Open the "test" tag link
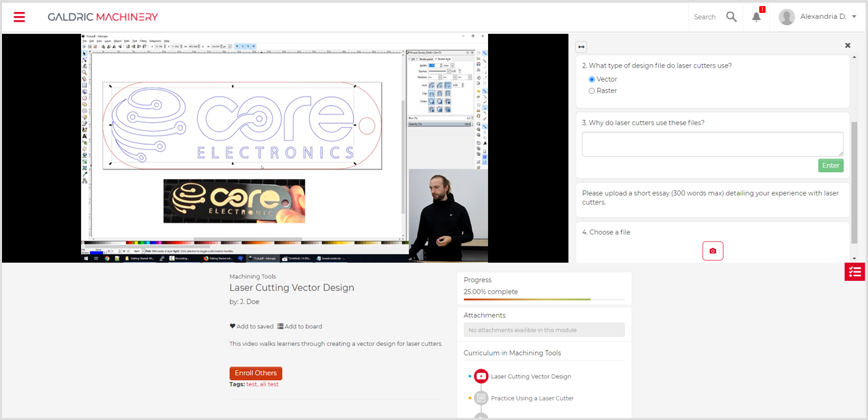Screen dimensions: 868x420 point(251,384)
